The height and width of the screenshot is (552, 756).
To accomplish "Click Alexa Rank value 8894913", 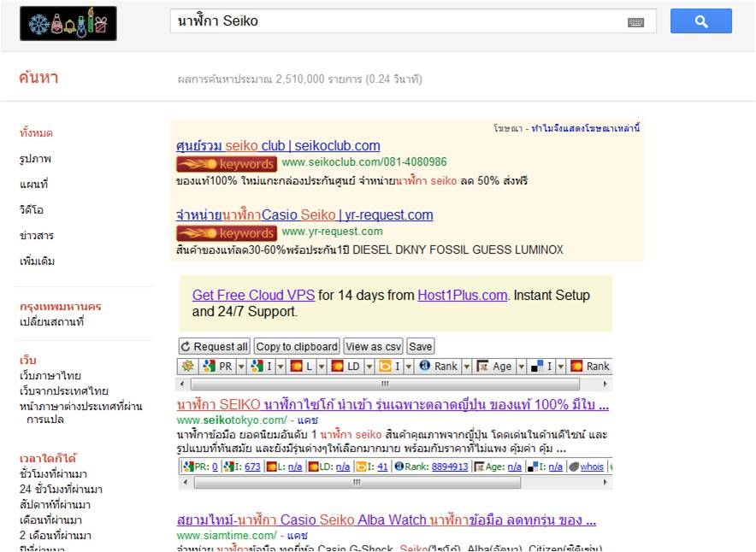I will tap(450, 467).
